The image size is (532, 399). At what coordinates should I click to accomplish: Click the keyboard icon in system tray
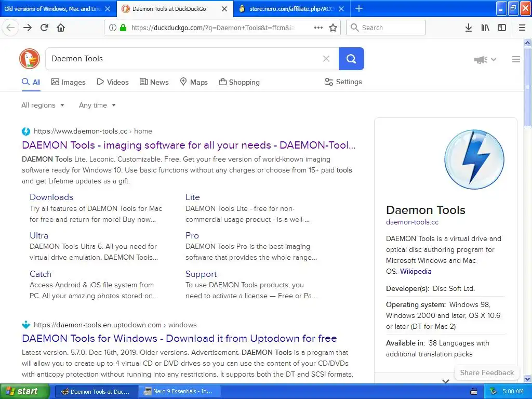(474, 392)
